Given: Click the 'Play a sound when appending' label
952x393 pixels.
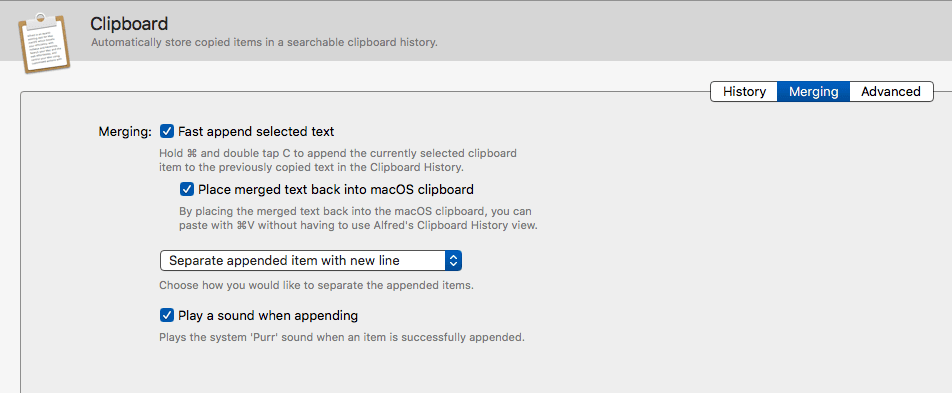Looking at the screenshot, I should click(268, 316).
